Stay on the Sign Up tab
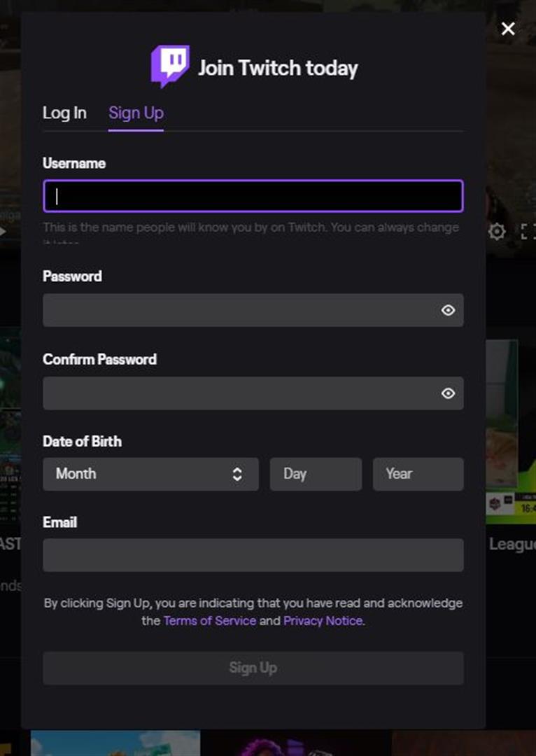The width and height of the screenshot is (536, 756). (x=136, y=113)
